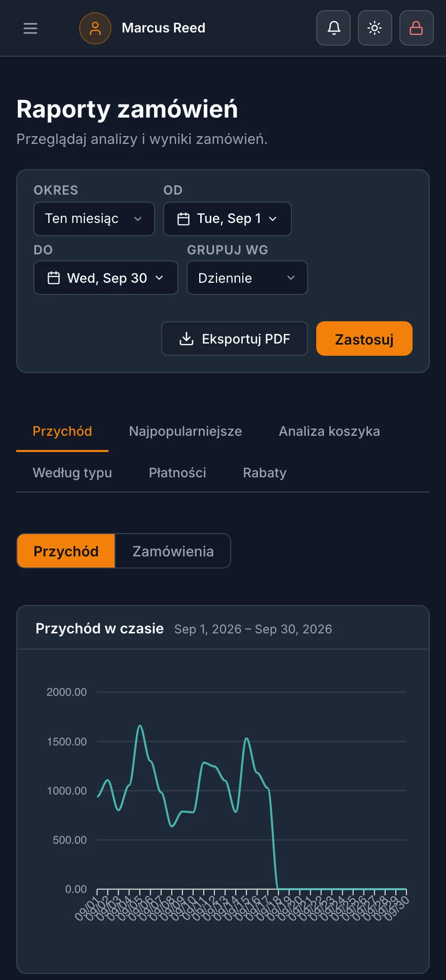This screenshot has width=446, height=980.
Task: Switch chart to Zamówienia
Action: coord(173,551)
